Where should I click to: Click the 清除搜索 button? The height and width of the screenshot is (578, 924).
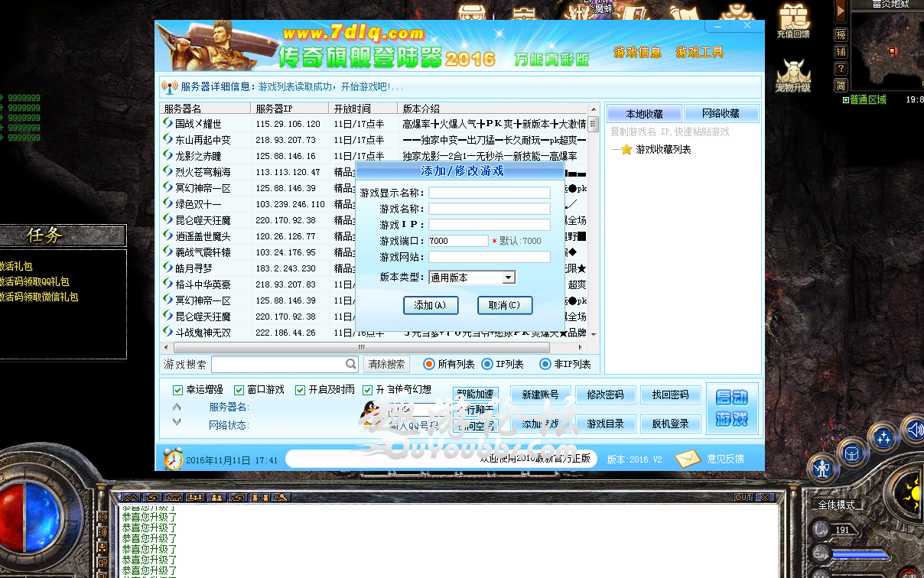[386, 364]
